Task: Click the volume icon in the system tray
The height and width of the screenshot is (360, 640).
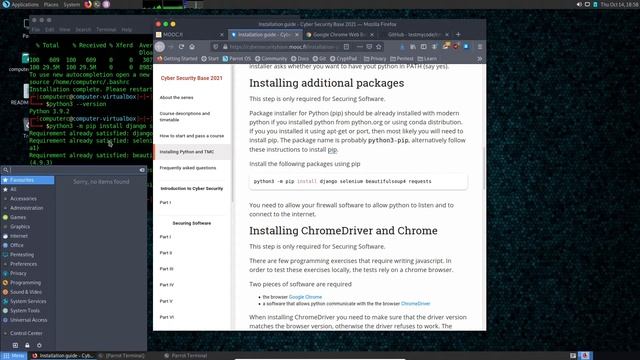Action: (579, 4)
